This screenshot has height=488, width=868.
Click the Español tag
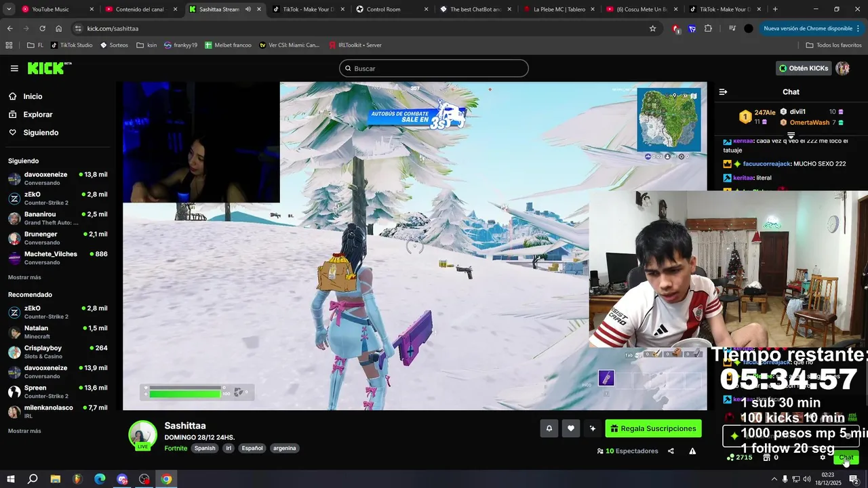(x=252, y=448)
